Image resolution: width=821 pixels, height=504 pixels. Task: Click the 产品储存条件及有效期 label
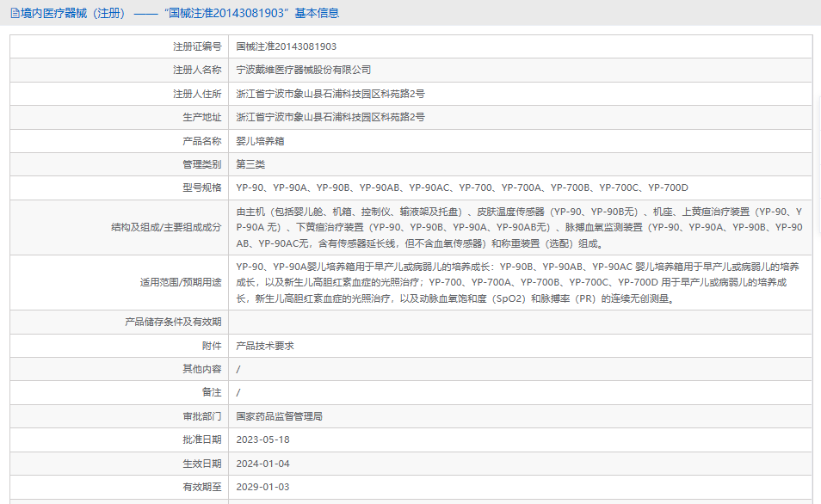[173, 322]
